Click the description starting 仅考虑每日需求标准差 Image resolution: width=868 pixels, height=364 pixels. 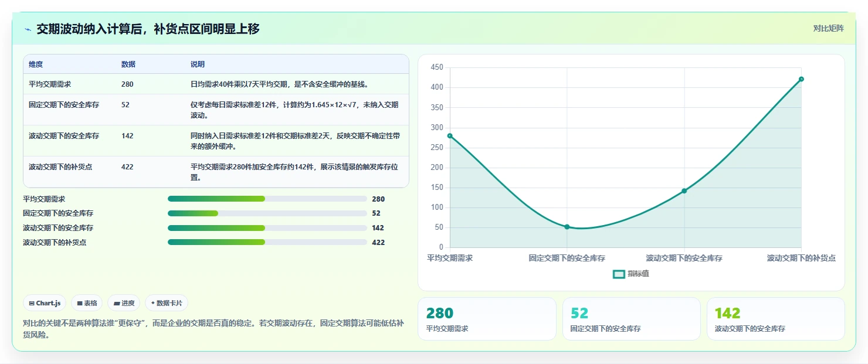click(294, 110)
